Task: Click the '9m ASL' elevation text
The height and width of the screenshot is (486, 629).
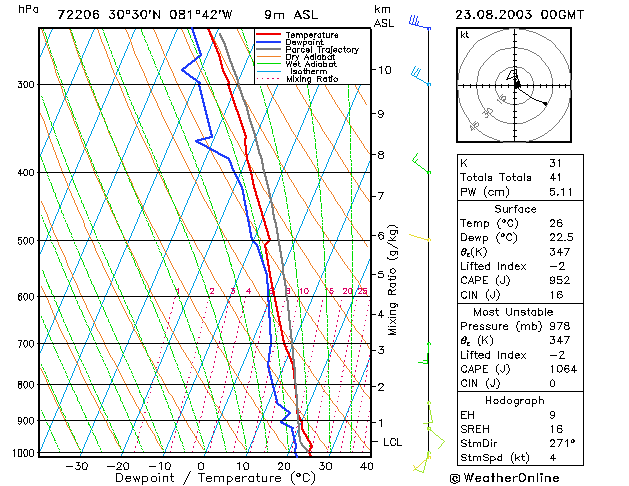Action: pyautogui.click(x=291, y=15)
